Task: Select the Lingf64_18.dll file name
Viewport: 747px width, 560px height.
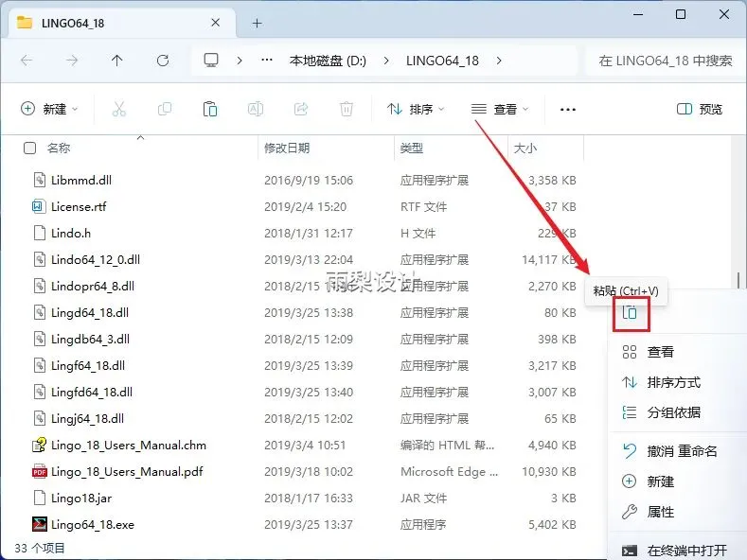Action: [88, 366]
